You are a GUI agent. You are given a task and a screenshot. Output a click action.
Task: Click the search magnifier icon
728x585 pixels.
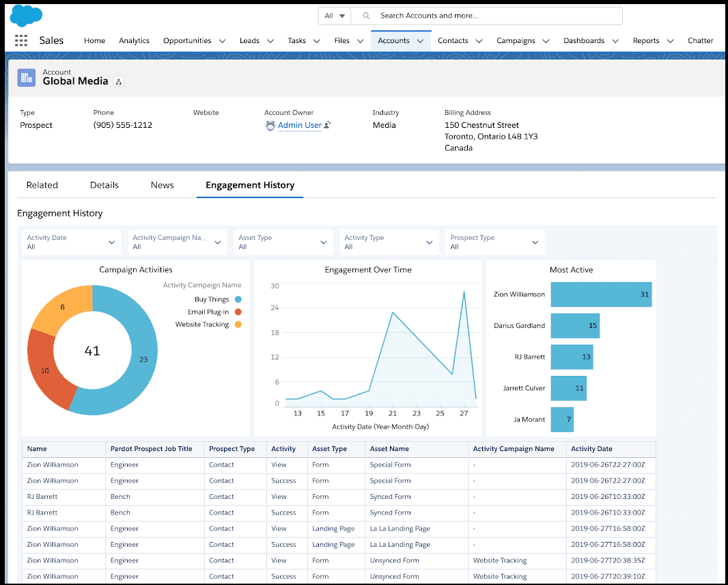click(x=367, y=16)
